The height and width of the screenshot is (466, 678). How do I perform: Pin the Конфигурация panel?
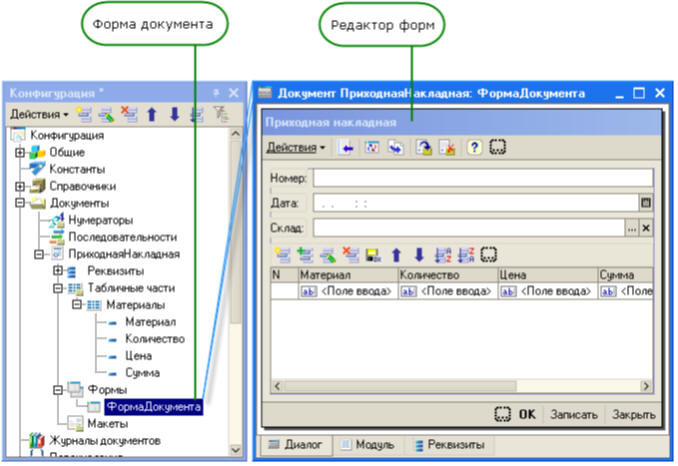point(217,93)
